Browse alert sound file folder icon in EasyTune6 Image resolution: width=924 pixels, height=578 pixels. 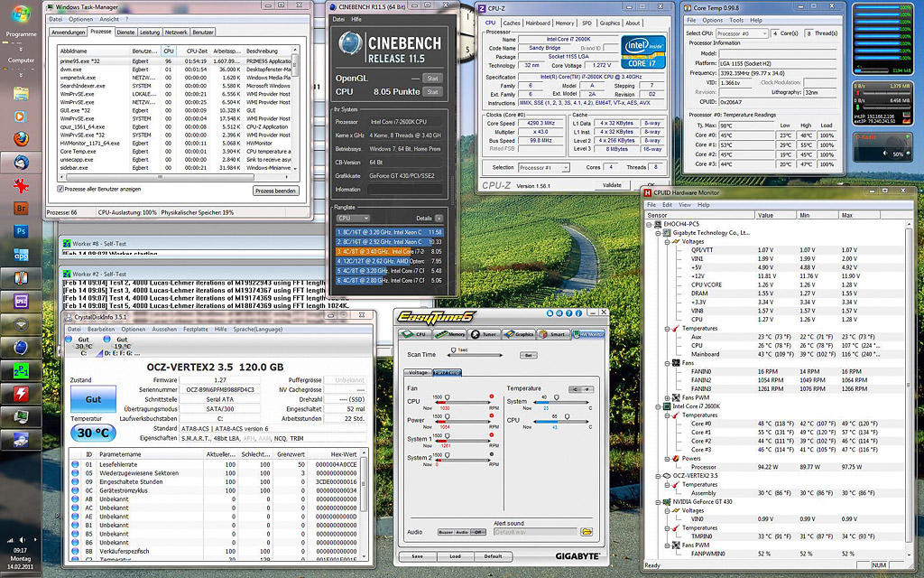click(585, 532)
